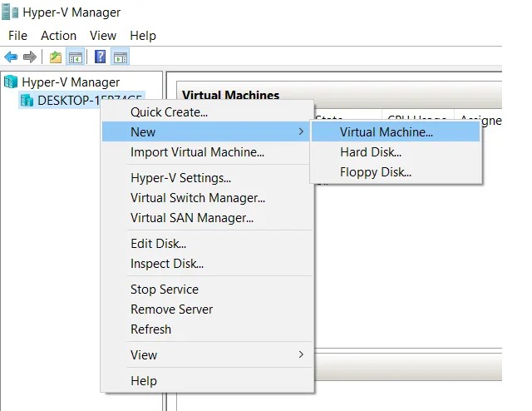Select Import Virtual Machine...
This screenshot has width=532, height=411.
(205, 151)
